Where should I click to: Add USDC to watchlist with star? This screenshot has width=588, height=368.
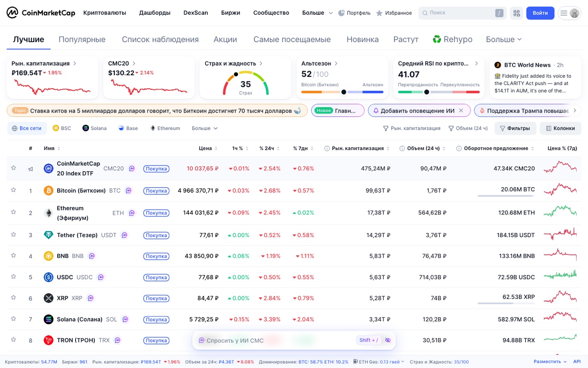pyautogui.click(x=13, y=276)
